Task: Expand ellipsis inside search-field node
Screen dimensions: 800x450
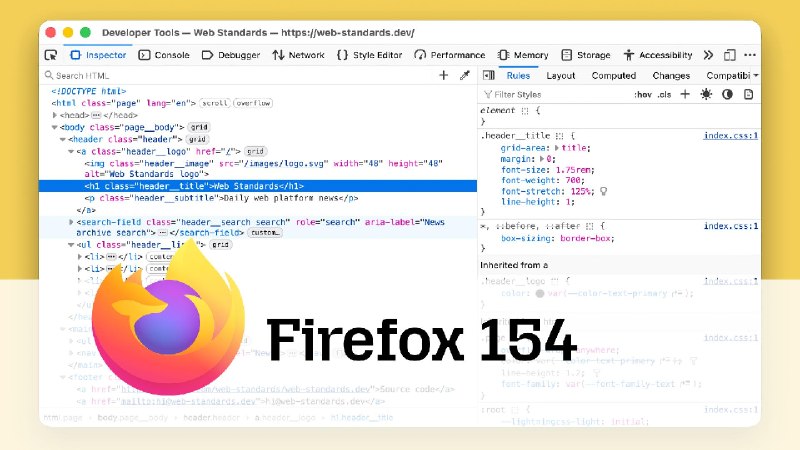Action: [162, 233]
